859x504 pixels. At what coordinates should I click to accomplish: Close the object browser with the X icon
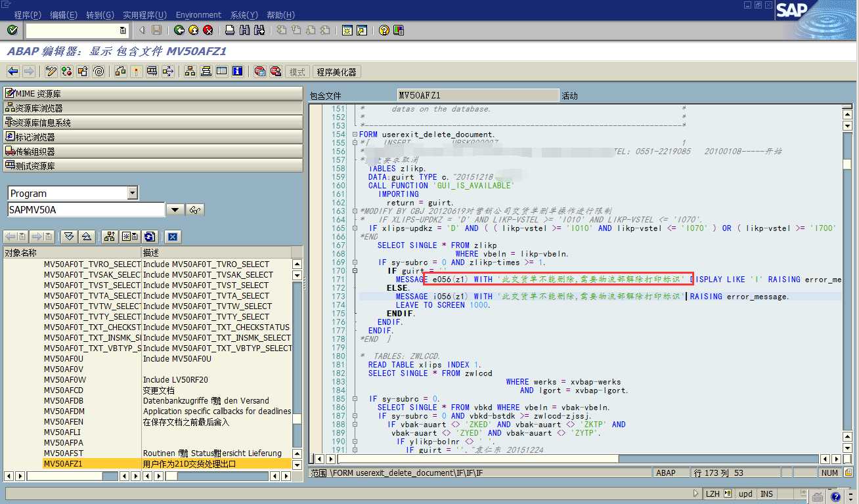point(173,237)
